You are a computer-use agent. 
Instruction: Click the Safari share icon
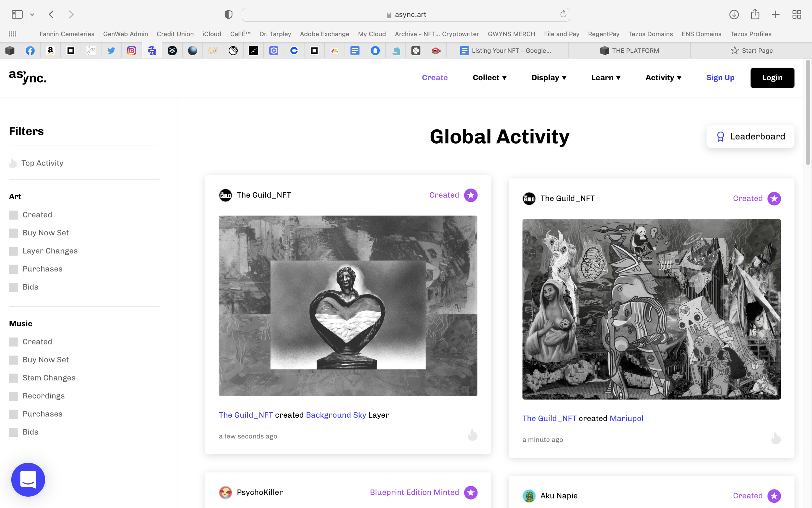(x=755, y=14)
